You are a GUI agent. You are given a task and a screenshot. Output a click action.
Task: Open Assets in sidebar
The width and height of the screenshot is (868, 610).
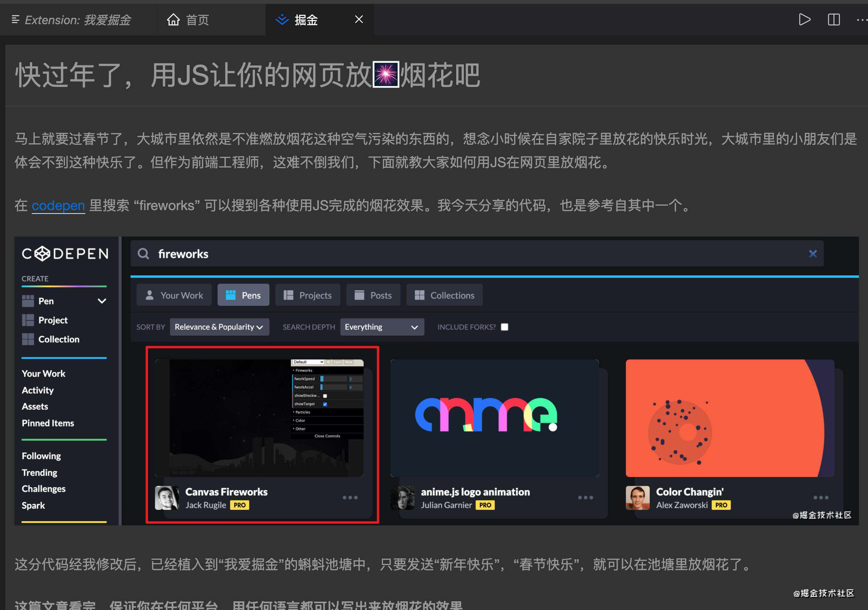[35, 406]
